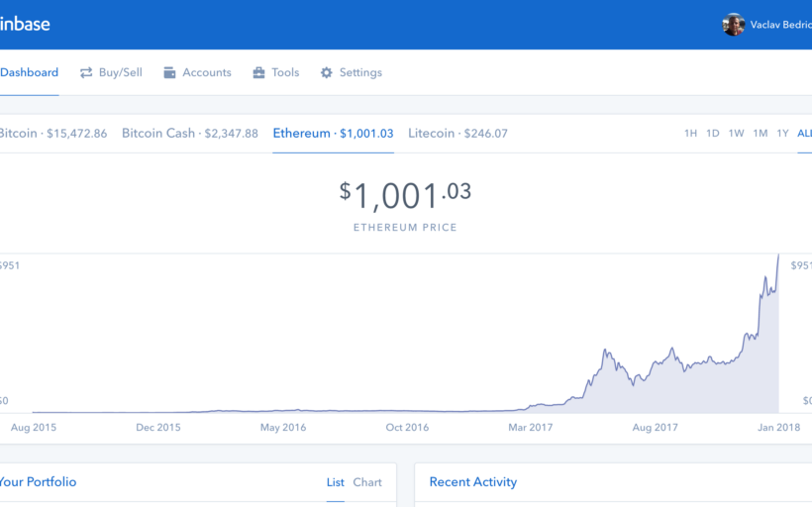Click the Buy/Sell arrows icon

point(86,72)
